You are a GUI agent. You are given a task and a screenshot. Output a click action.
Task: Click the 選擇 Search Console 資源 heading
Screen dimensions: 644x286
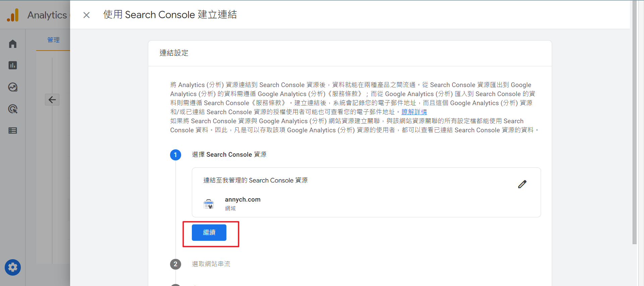(229, 154)
